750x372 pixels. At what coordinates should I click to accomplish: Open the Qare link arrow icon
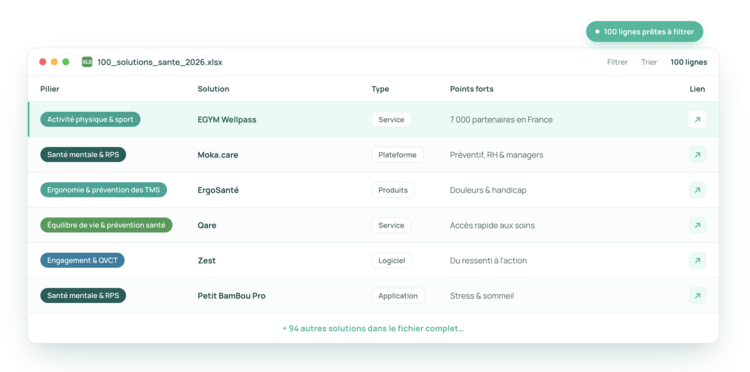pyautogui.click(x=697, y=225)
